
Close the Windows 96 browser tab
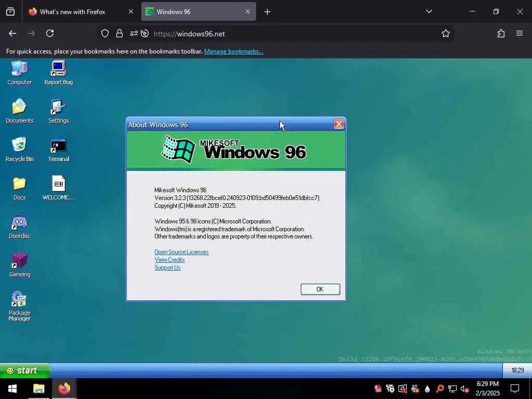(248, 11)
